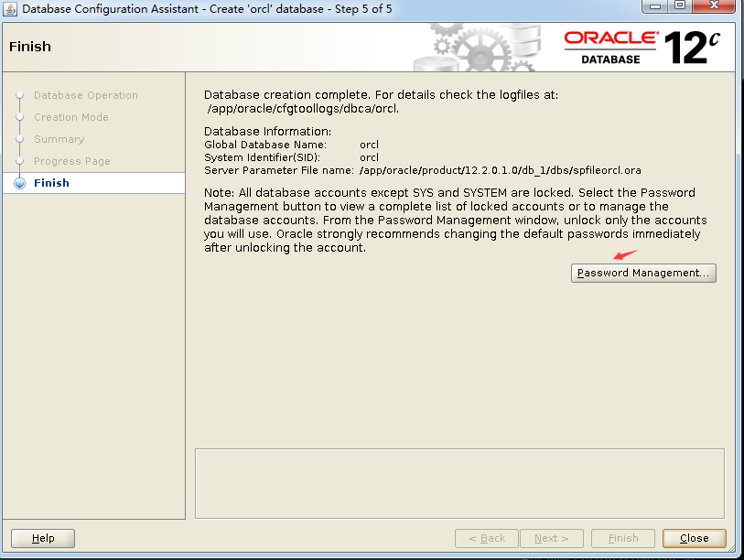Click the Oracle Database 12c logo
Screen dimensions: 744x560
point(642,48)
